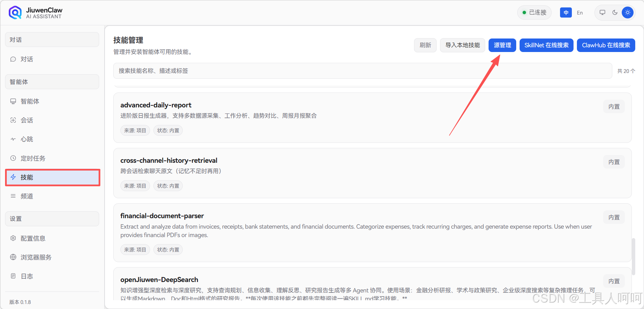
Task: Click the 技能管理 page heading
Action: (x=128, y=40)
